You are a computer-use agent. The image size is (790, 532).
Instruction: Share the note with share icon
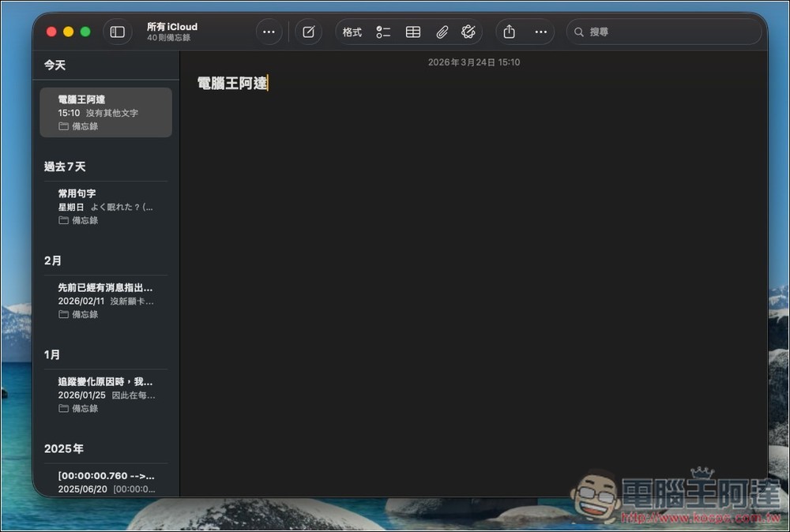coord(510,32)
